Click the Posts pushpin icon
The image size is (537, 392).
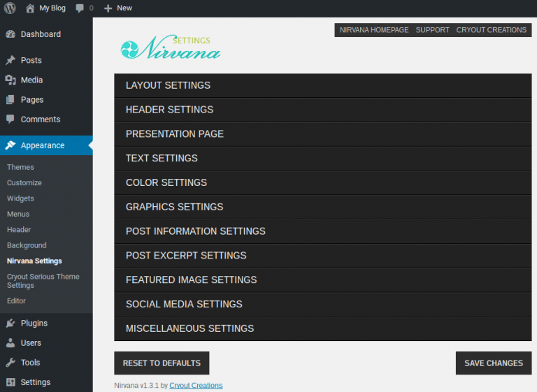tap(10, 61)
